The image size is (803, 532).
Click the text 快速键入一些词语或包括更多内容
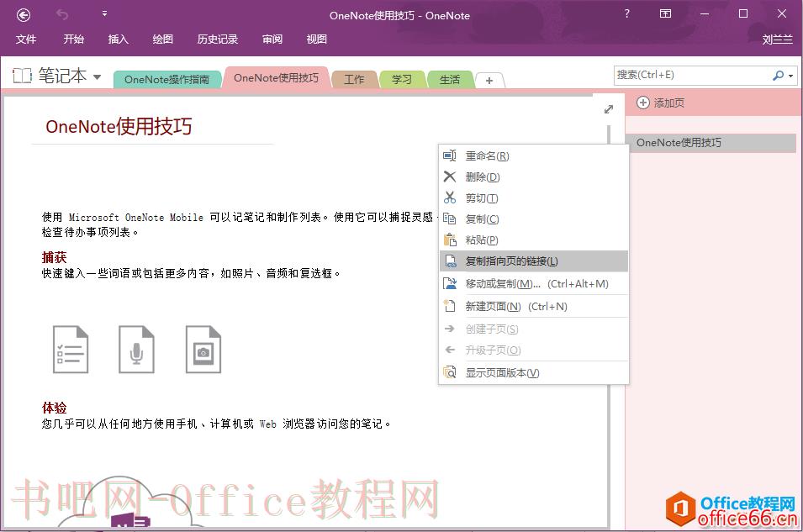coord(125,273)
